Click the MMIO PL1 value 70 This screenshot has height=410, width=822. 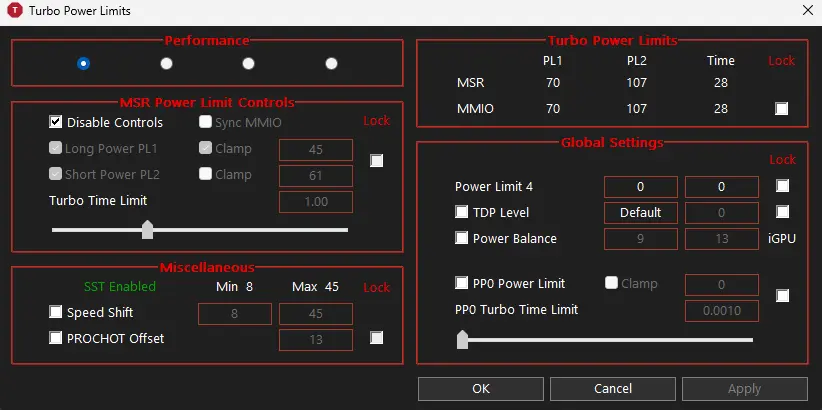point(553,109)
